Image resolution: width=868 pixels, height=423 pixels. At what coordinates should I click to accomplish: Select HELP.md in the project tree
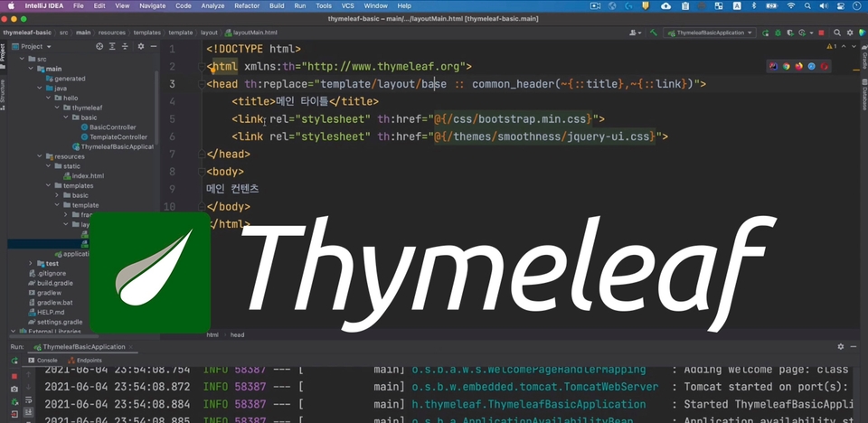pos(46,312)
